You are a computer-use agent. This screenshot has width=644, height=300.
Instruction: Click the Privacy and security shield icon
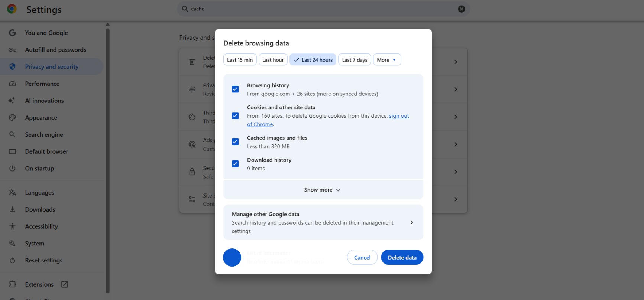pyautogui.click(x=12, y=67)
